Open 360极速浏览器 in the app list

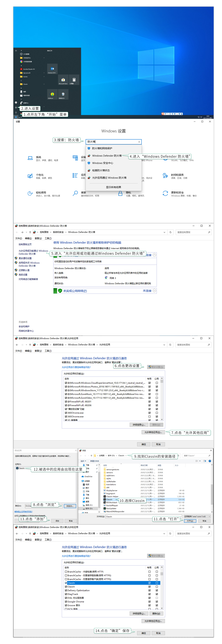[x=26, y=61]
